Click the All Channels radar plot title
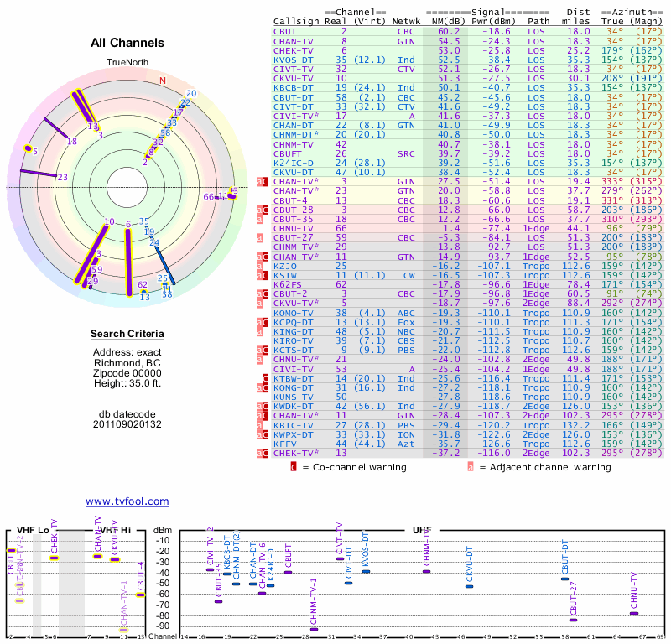This screenshot has height=644, width=671. [127, 43]
